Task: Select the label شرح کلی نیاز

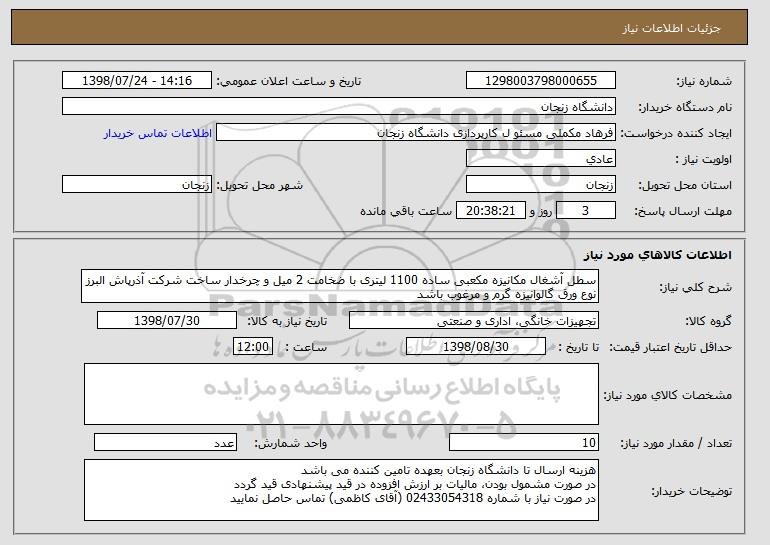Action: [x=695, y=287]
